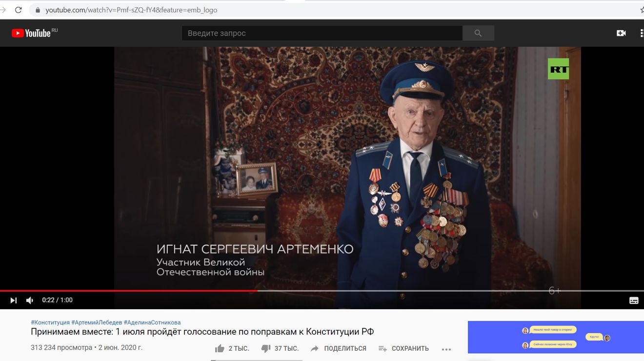Open the #Конституция hashtag link
The width and height of the screenshot is (644, 361).
pos(50,322)
